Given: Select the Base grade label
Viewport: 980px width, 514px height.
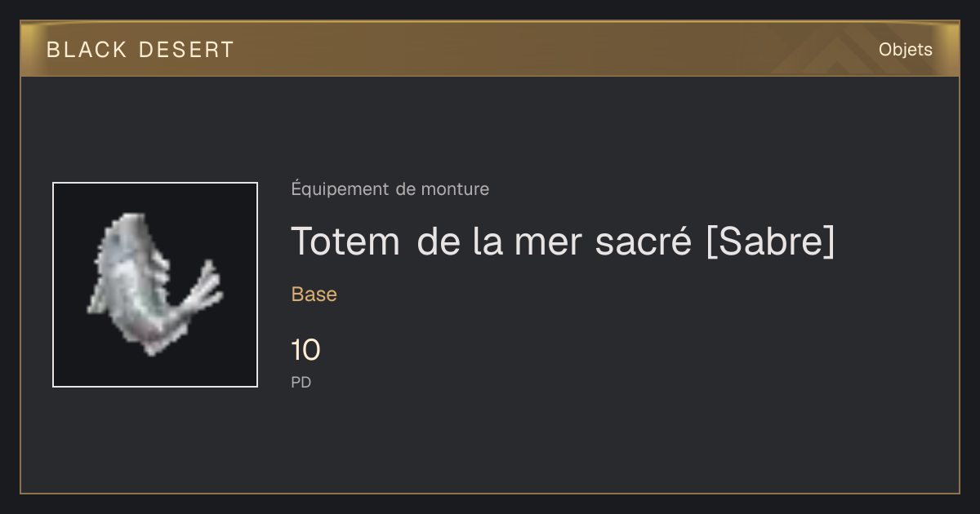Looking at the screenshot, I should pos(314,295).
